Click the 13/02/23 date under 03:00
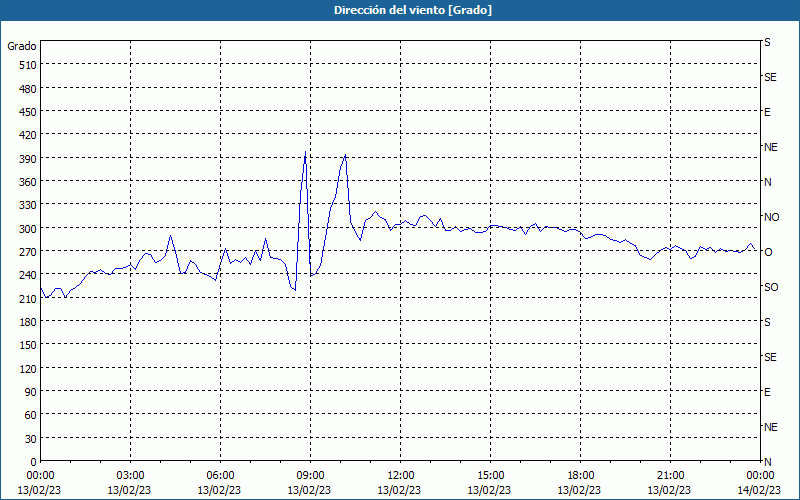Viewport: 800px width, 500px height. [130, 490]
